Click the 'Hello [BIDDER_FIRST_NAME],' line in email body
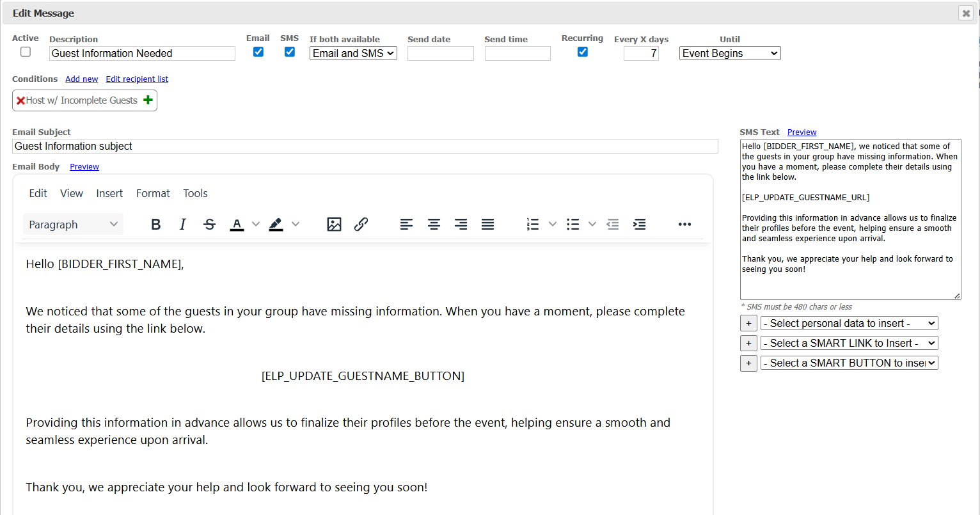This screenshot has height=515, width=980. click(105, 264)
